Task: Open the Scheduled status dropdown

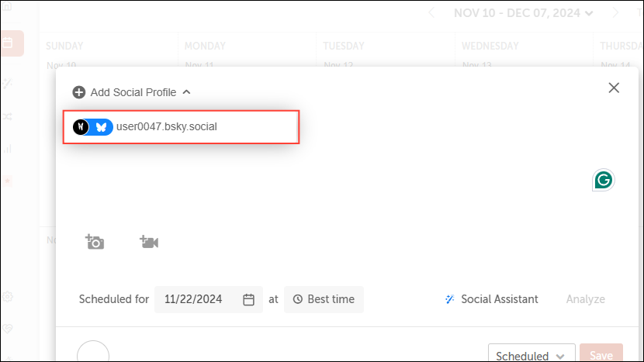Action: pyautogui.click(x=531, y=353)
